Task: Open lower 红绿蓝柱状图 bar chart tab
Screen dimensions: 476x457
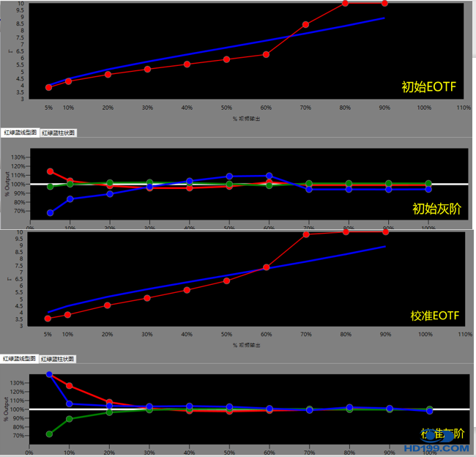Action: tap(59, 359)
